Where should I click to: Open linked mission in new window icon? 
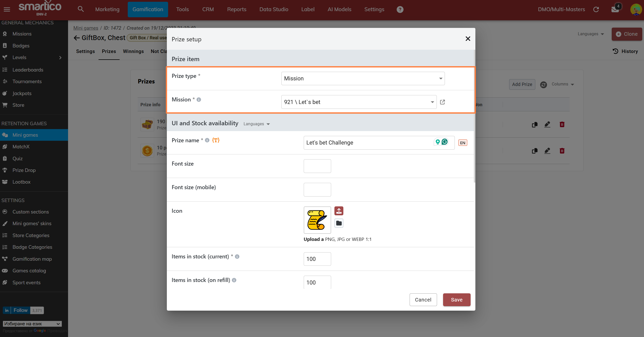442,102
